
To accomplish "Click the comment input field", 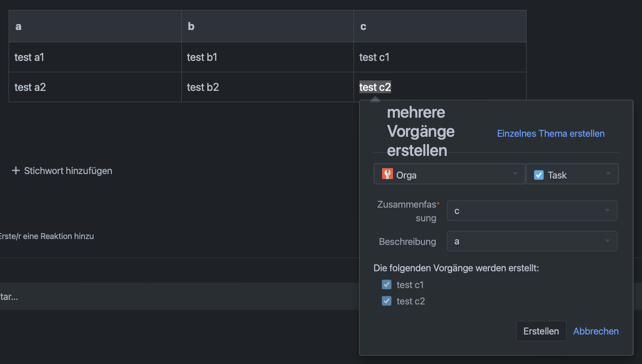I will tap(179, 297).
